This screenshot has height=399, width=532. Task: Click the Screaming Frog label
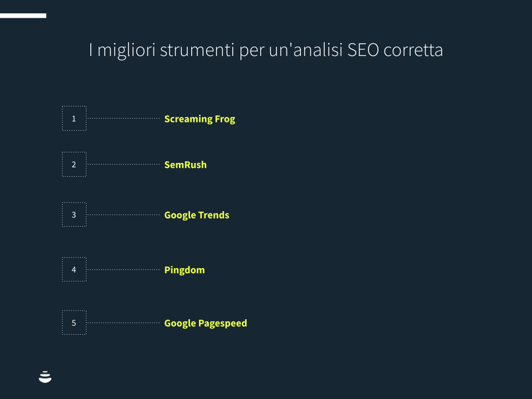[x=199, y=119]
